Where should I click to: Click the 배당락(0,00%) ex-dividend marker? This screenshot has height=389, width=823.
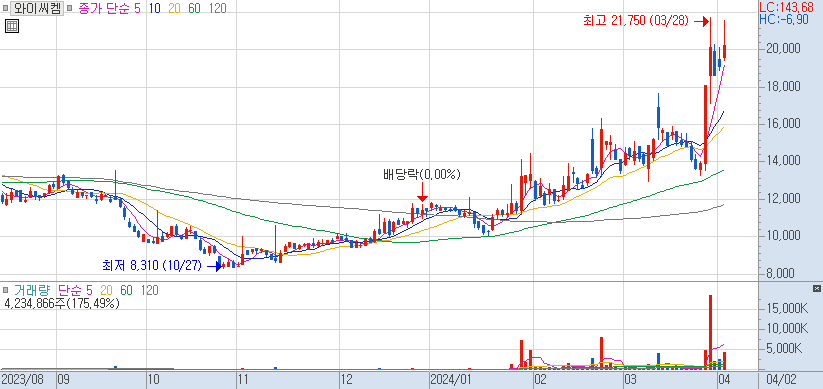click(421, 175)
